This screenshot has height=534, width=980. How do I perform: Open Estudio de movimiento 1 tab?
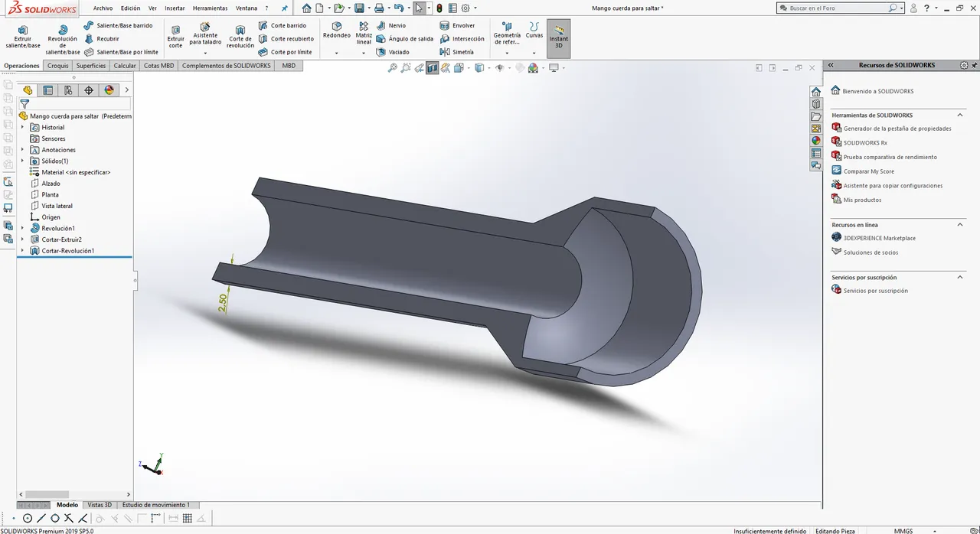click(x=156, y=505)
